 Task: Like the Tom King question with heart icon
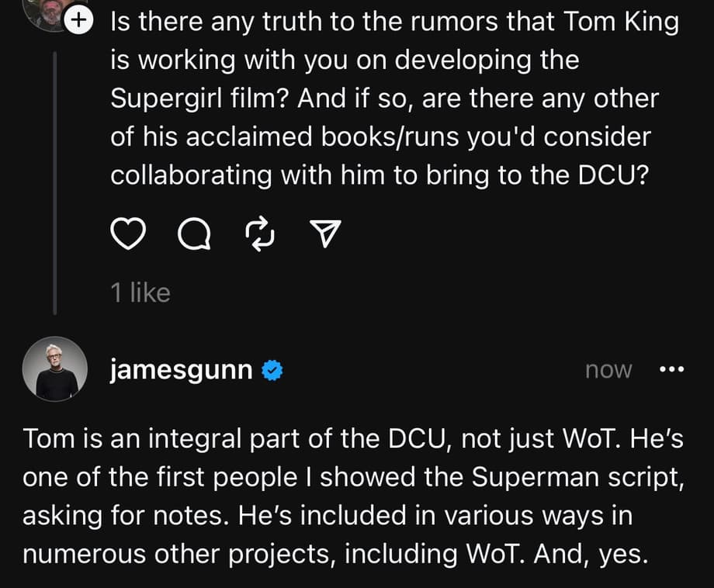pos(129,232)
